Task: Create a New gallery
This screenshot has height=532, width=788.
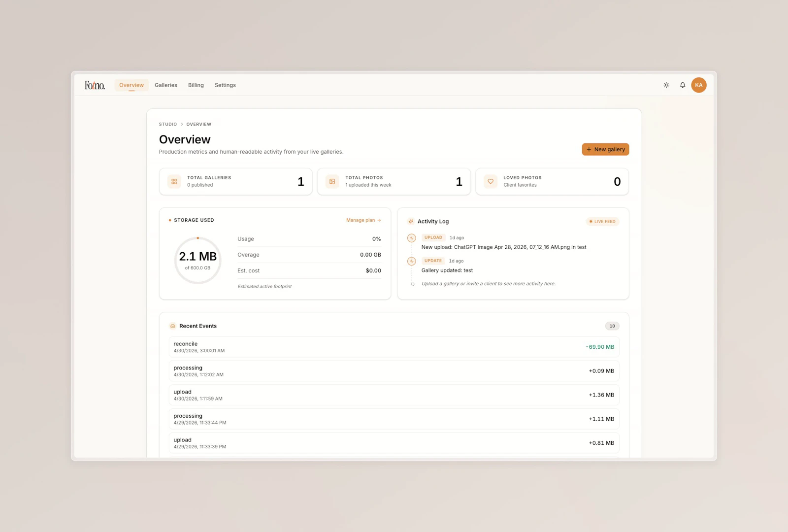Action: [605, 149]
